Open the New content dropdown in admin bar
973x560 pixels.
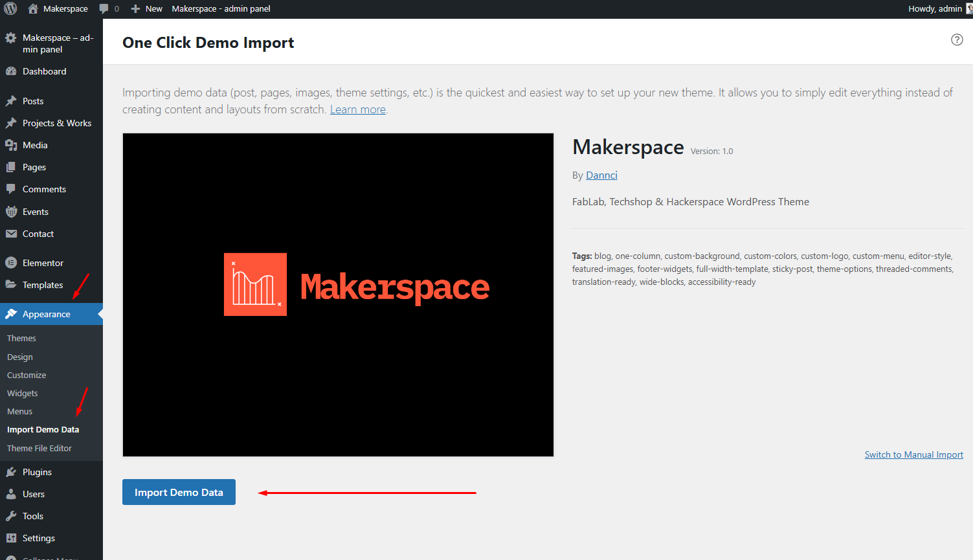[147, 9]
